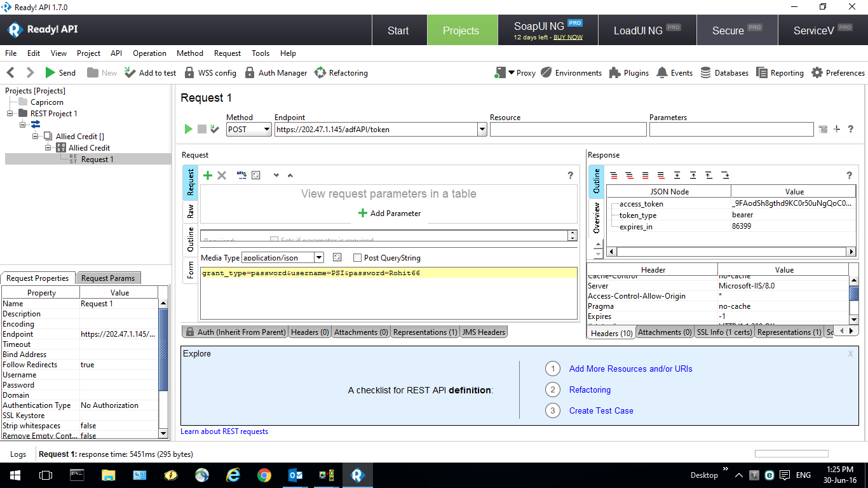Collapse the Allied Credit resource node
The width and height of the screenshot is (868, 488).
point(48,148)
